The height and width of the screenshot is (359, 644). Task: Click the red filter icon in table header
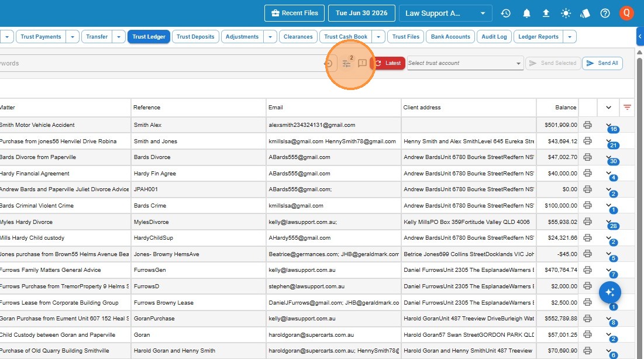click(627, 107)
